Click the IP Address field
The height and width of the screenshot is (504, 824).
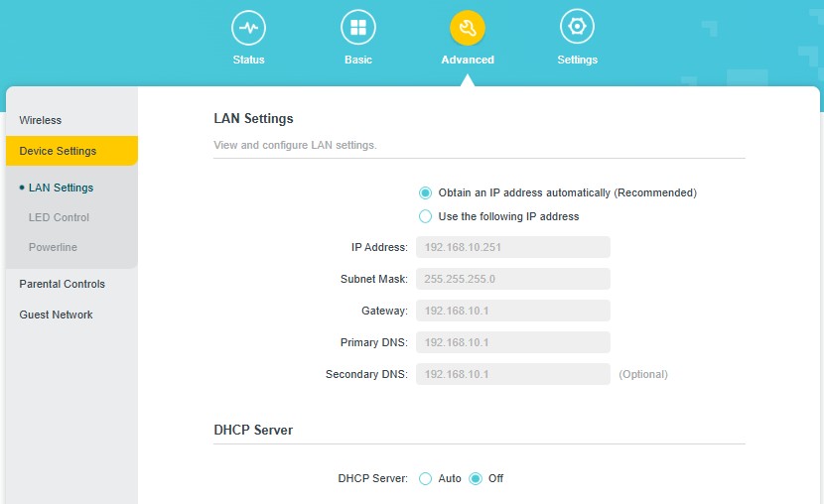pos(513,247)
